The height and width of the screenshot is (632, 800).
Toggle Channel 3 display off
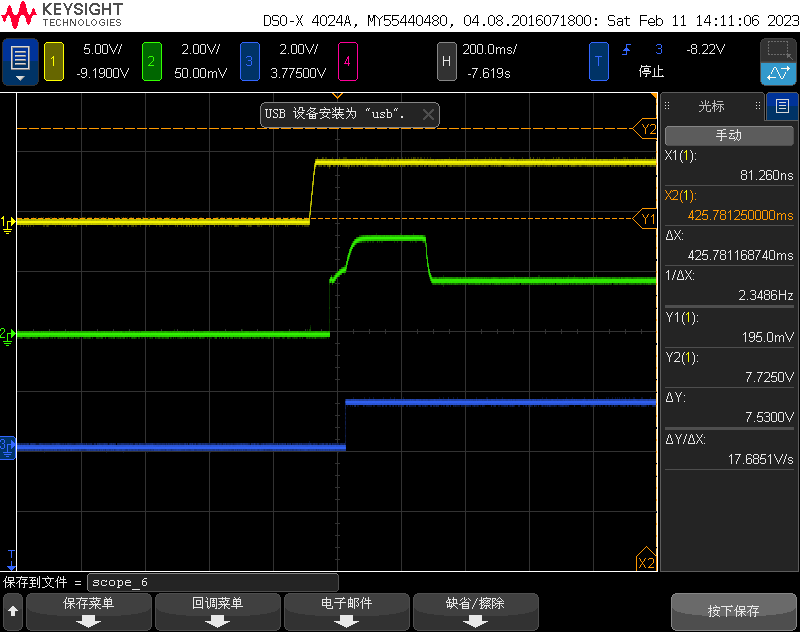[x=249, y=61]
